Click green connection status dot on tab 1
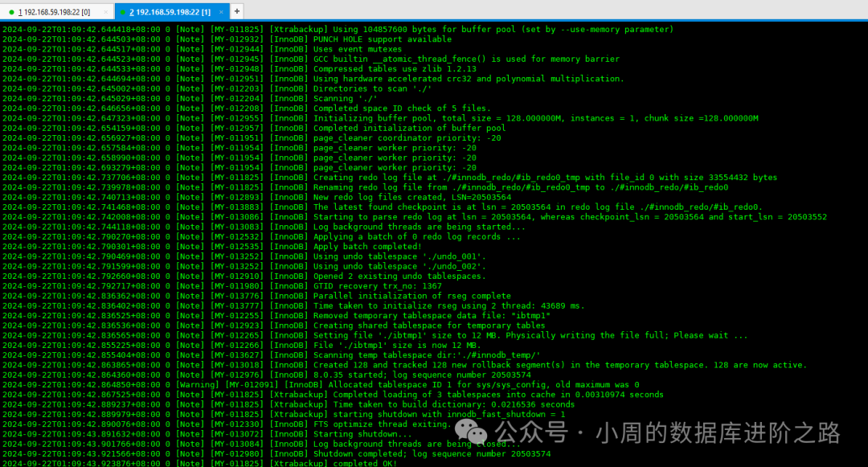 (11, 12)
